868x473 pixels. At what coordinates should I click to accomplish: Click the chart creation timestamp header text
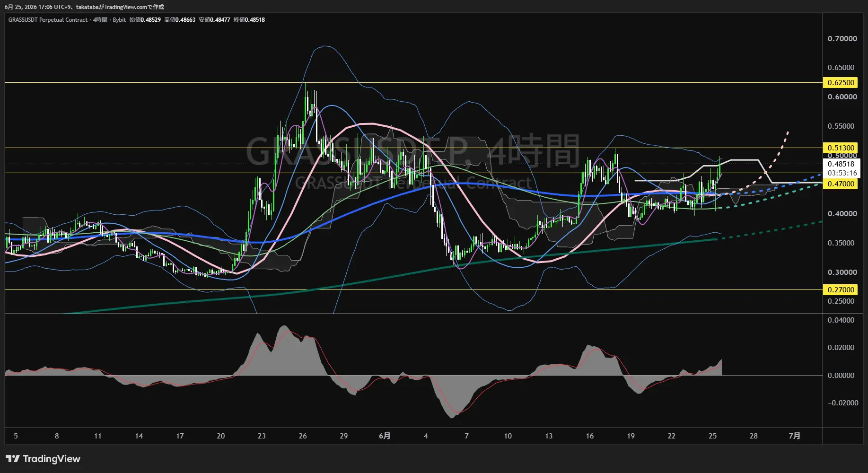click(84, 7)
